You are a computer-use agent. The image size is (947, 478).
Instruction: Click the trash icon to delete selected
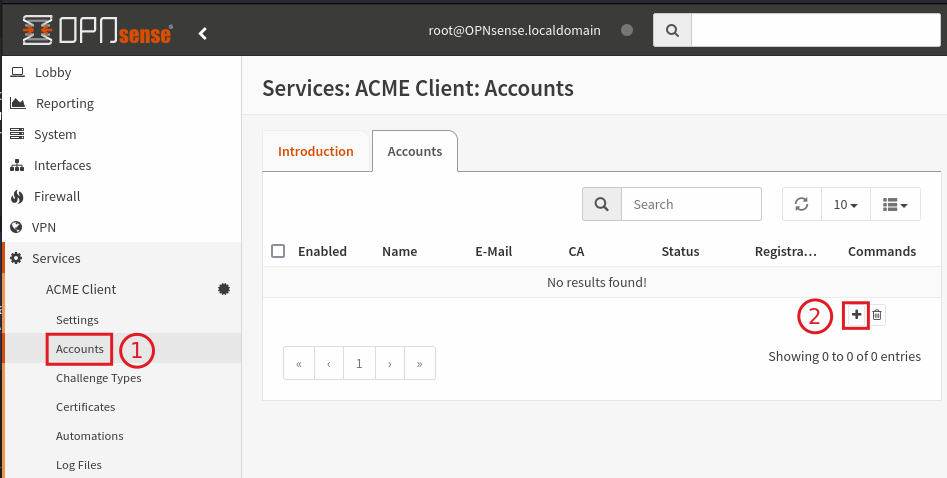click(877, 315)
